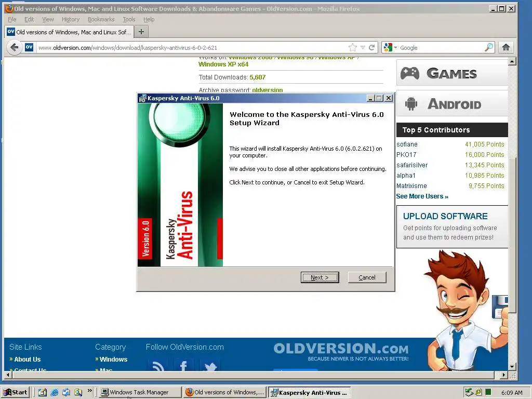The height and width of the screenshot is (399, 532).
Task: Open the Tools menu
Action: [129, 19]
